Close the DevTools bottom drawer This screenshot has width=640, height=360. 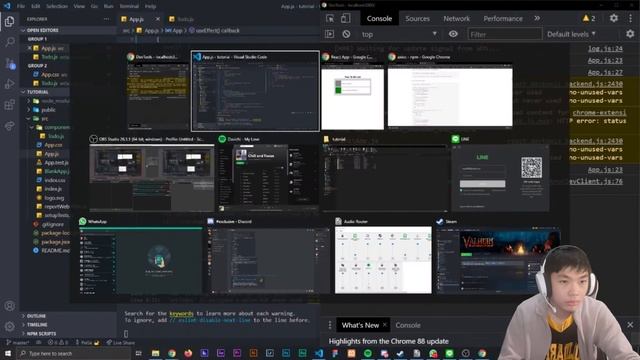(x=630, y=325)
